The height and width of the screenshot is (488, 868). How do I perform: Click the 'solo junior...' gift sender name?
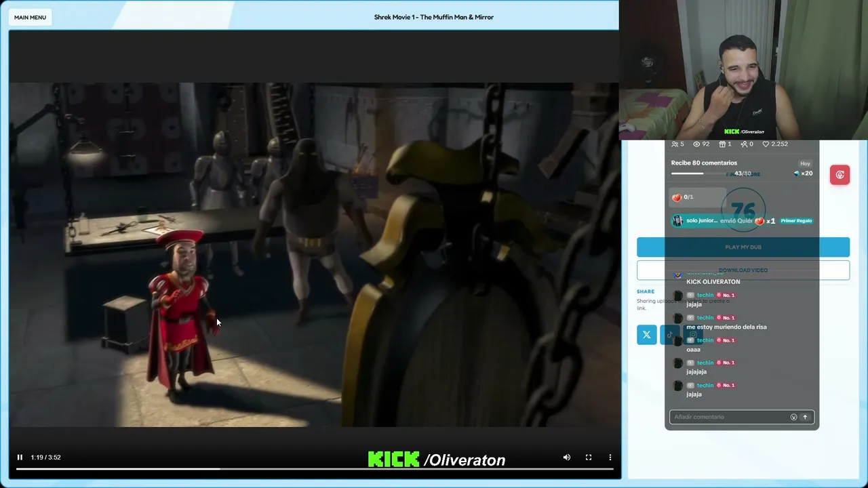click(x=702, y=221)
